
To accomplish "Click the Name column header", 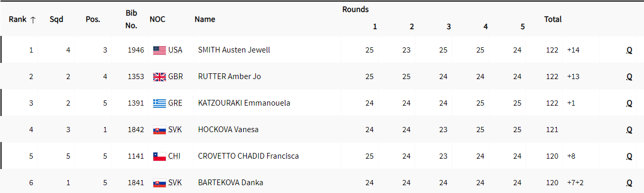I will [205, 19].
